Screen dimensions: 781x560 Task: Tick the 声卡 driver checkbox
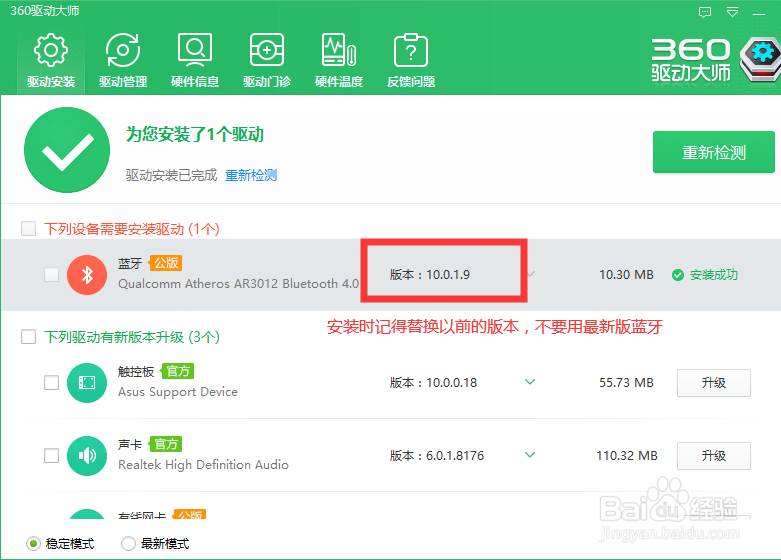point(51,455)
